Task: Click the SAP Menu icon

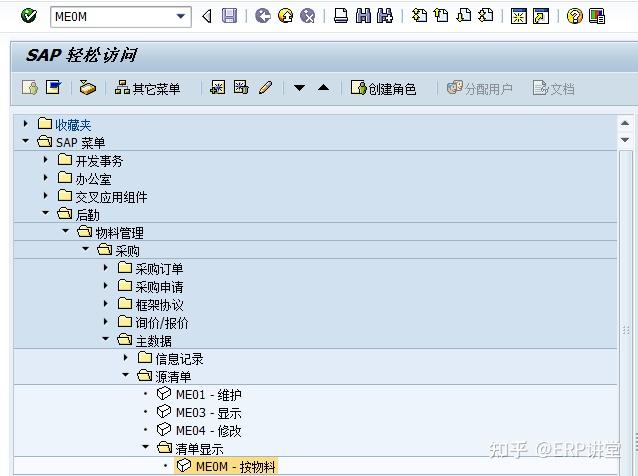Action: (54, 87)
